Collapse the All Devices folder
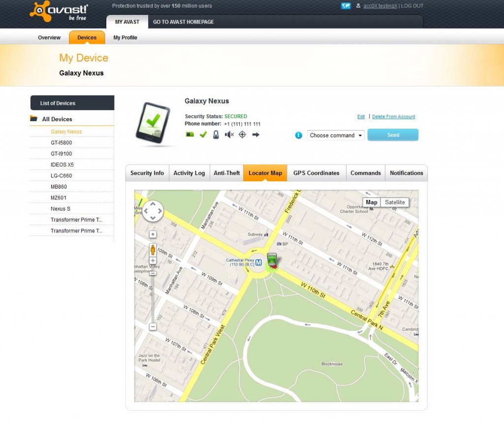 [34, 119]
